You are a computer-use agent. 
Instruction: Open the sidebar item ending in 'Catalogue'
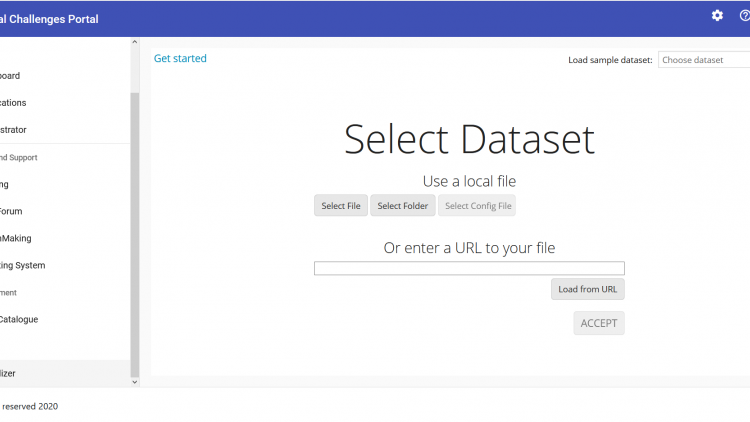[x=19, y=320]
